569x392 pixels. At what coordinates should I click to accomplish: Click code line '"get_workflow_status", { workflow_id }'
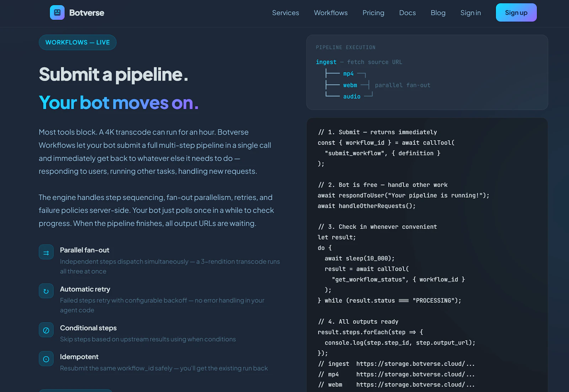tap(398, 280)
